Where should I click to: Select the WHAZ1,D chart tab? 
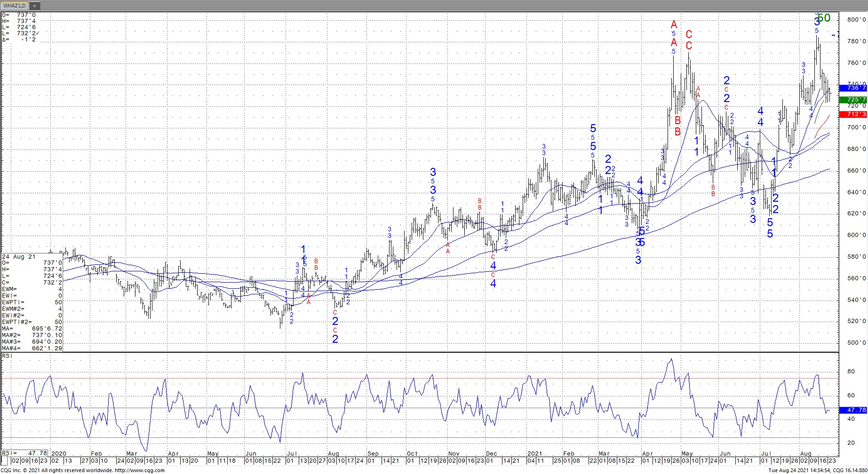click(15, 6)
